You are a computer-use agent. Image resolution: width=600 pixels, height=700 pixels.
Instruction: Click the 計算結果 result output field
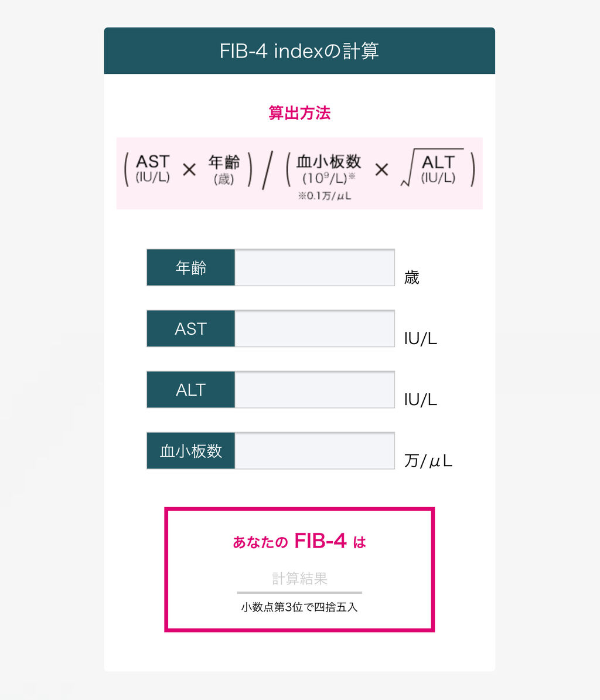(299, 579)
